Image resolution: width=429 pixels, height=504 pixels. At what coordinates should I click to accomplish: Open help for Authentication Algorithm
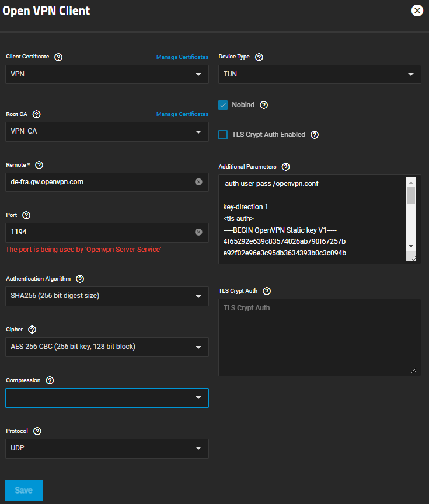80,279
